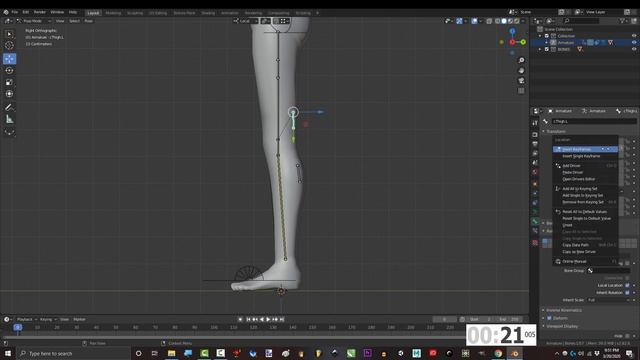Open the File menu
This screenshot has width=640, height=360.
[x=15, y=12]
